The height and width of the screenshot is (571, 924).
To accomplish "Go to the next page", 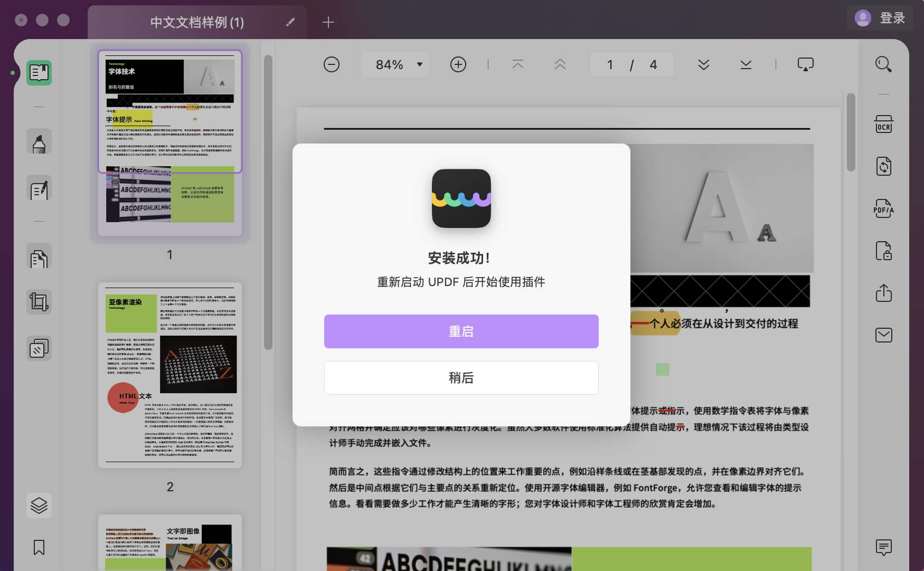I will (704, 65).
